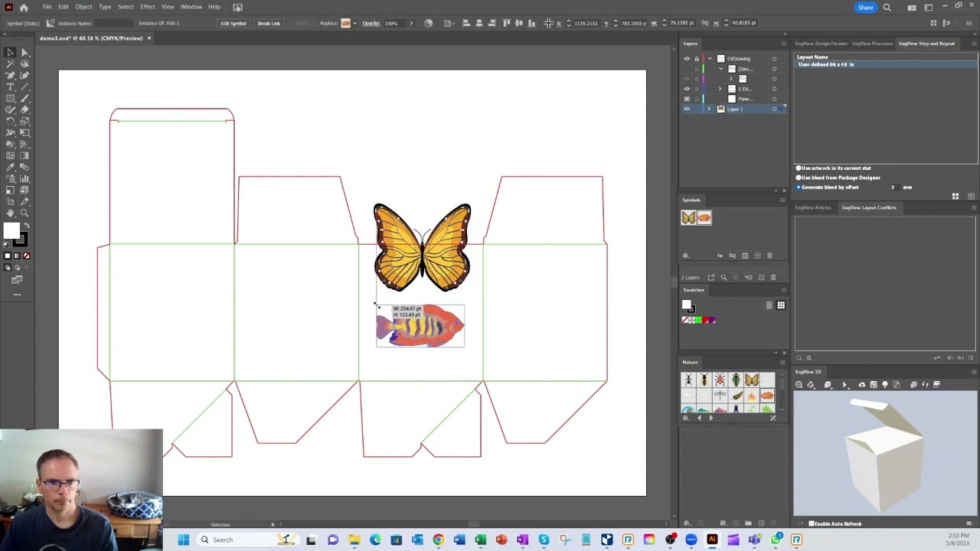This screenshot has width=980, height=551.
Task: Toggle visibility of Layer 1
Action: coord(687,109)
